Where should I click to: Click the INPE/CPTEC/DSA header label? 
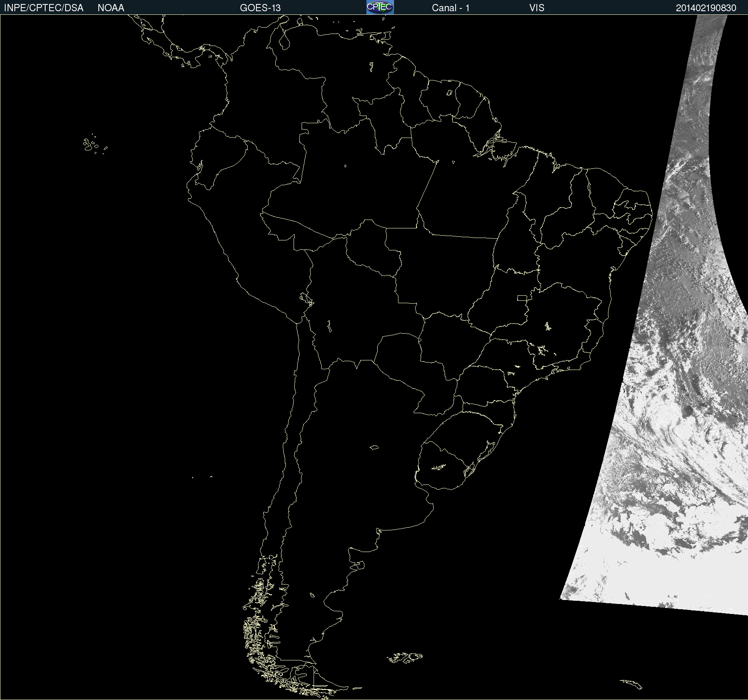click(44, 8)
